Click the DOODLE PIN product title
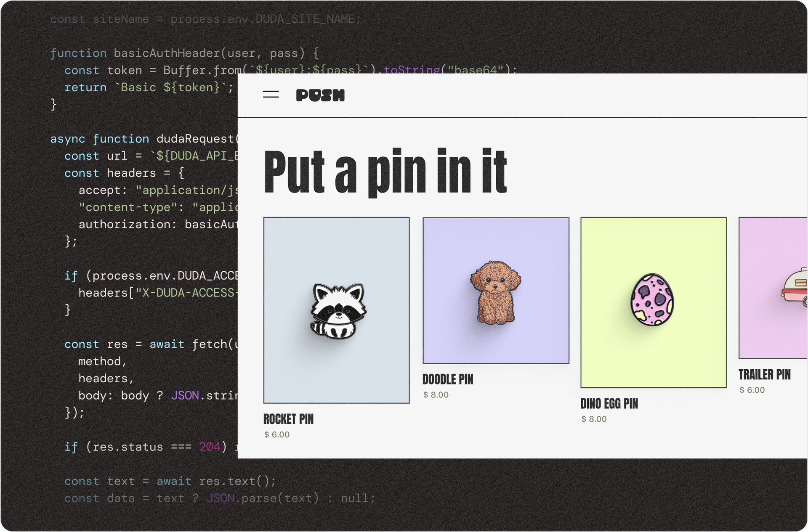 (448, 379)
